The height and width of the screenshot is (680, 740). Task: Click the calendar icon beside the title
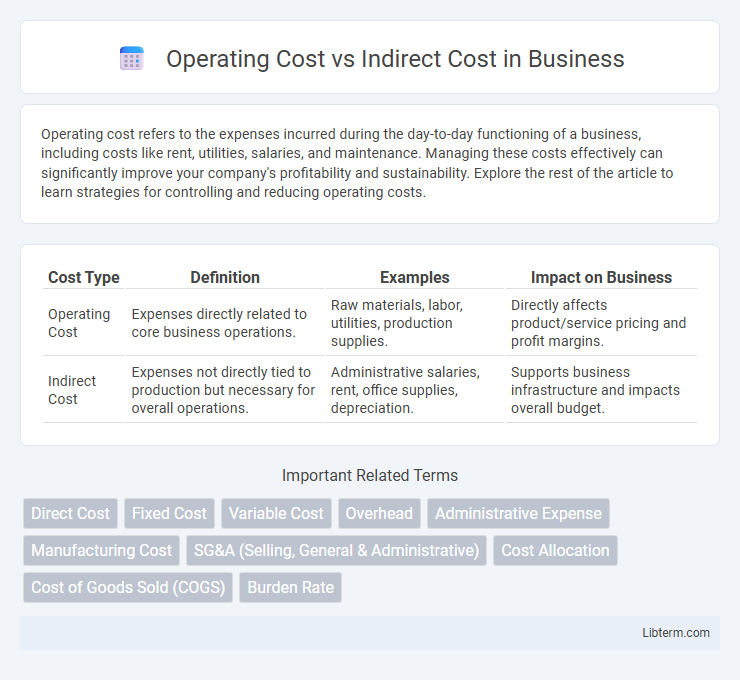132,58
